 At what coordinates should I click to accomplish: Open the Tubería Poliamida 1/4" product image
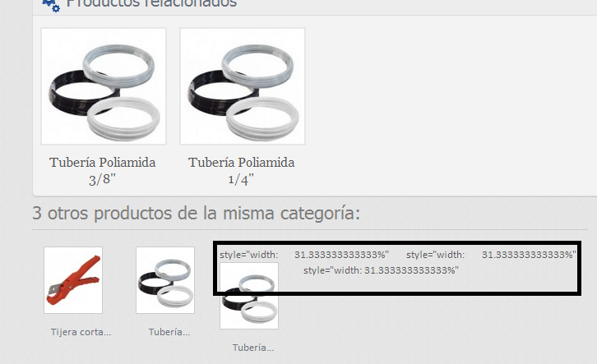tap(243, 86)
